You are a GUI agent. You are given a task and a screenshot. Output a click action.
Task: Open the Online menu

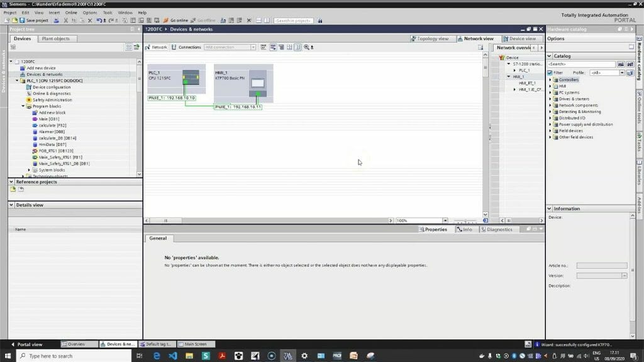(x=71, y=13)
